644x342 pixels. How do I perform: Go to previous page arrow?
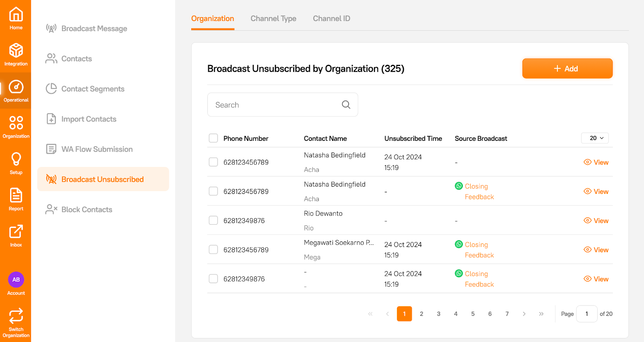(x=388, y=314)
